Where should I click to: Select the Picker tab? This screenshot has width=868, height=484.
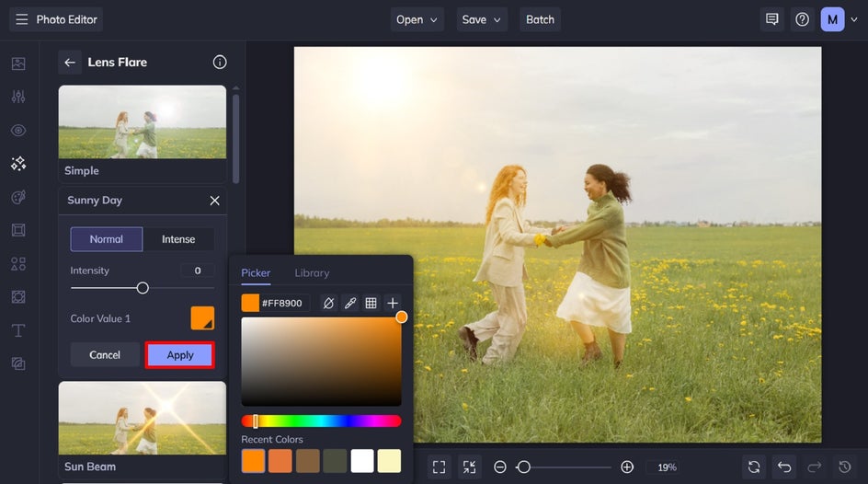(256, 273)
